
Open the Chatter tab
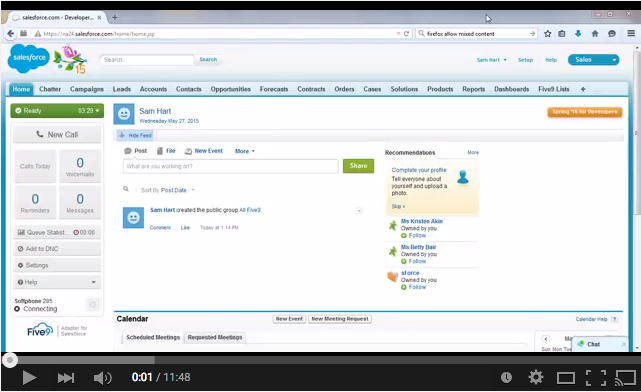coord(50,89)
